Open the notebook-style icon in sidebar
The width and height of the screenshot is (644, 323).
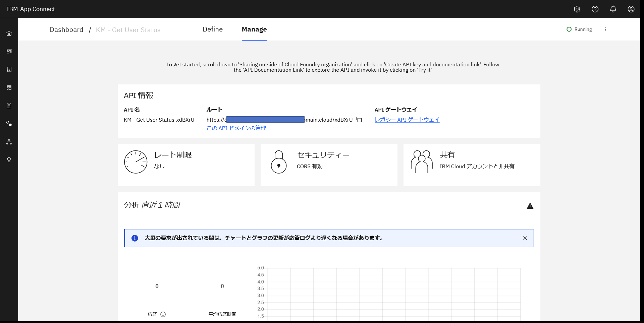click(9, 69)
